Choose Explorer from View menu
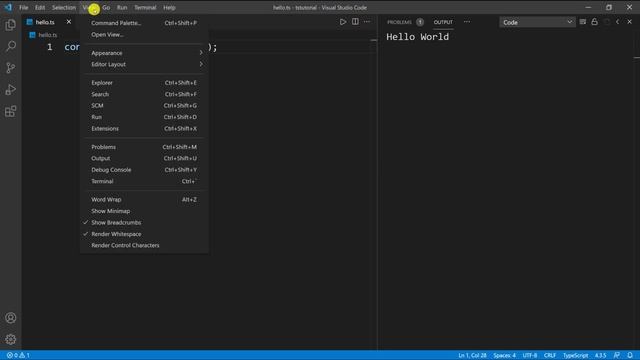Screen dimensions: 640x360 point(144,83)
